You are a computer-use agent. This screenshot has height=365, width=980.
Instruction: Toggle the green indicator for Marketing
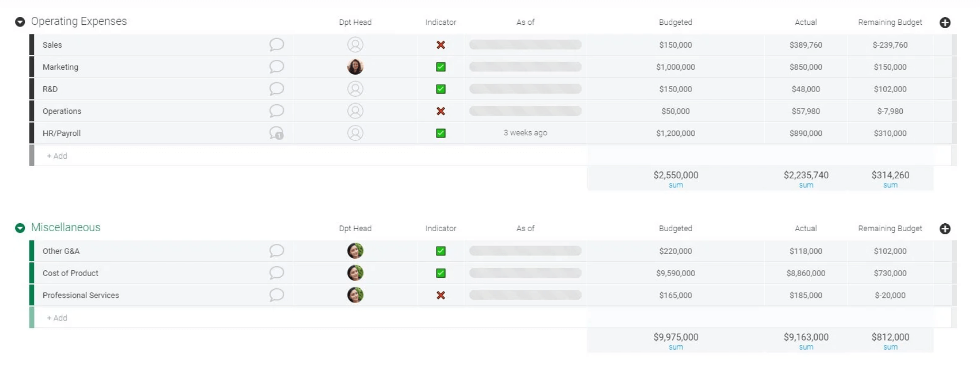tap(440, 67)
